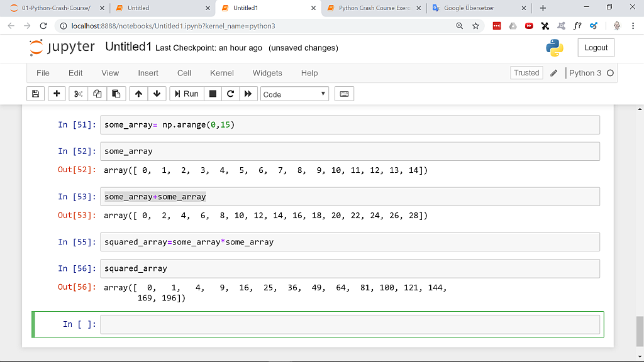
Task: Open the zoom magnifier icon in address bar
Action: click(x=460, y=26)
